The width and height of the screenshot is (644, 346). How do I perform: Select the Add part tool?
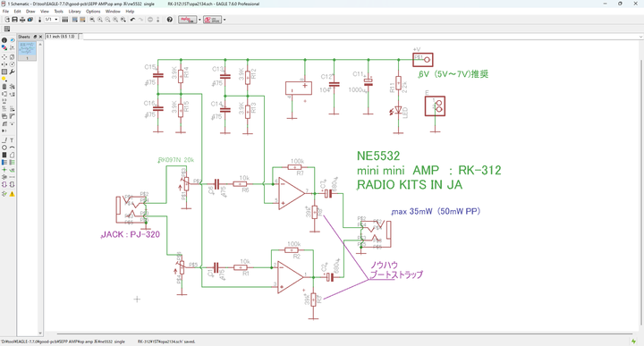(x=12, y=87)
